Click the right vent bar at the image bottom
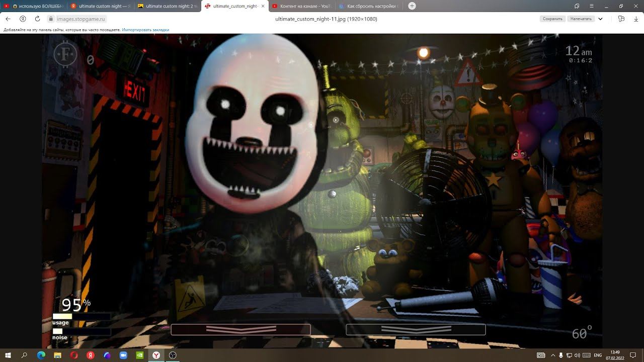 point(416,329)
